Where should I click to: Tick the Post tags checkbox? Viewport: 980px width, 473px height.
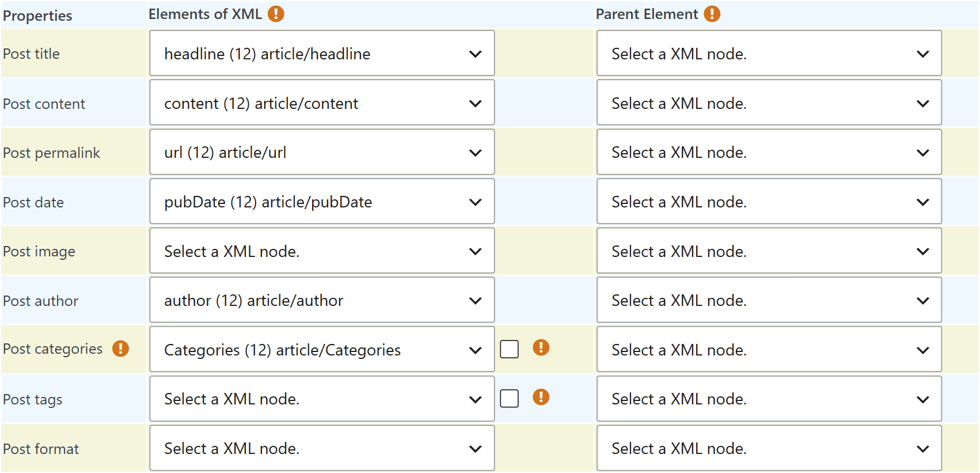tap(510, 399)
